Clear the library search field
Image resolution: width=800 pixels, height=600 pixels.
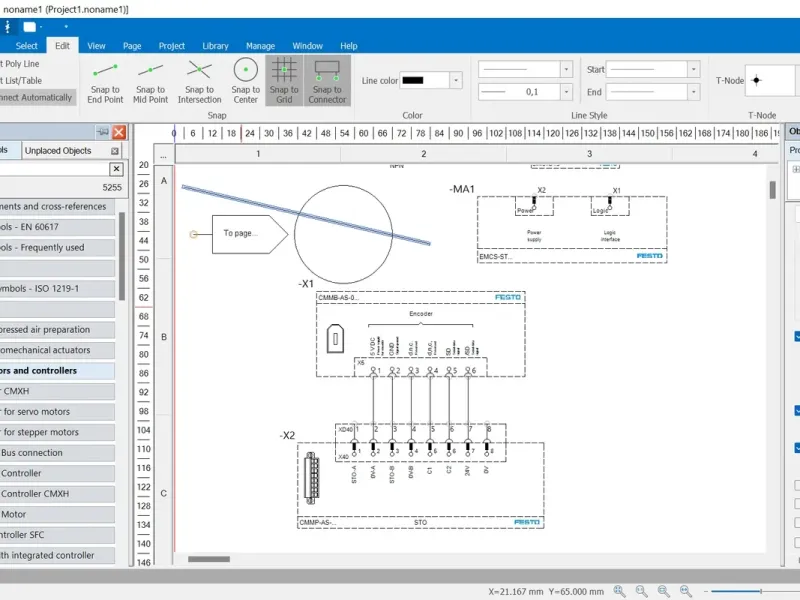pos(116,169)
